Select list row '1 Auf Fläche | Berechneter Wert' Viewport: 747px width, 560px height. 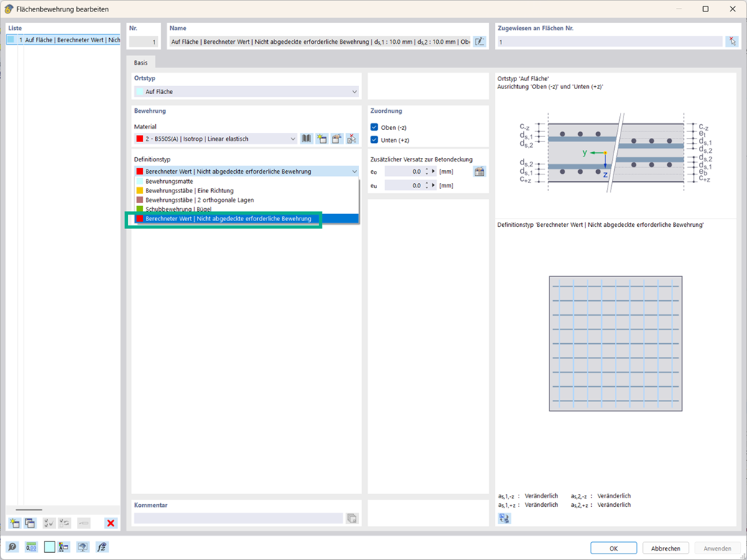click(63, 40)
